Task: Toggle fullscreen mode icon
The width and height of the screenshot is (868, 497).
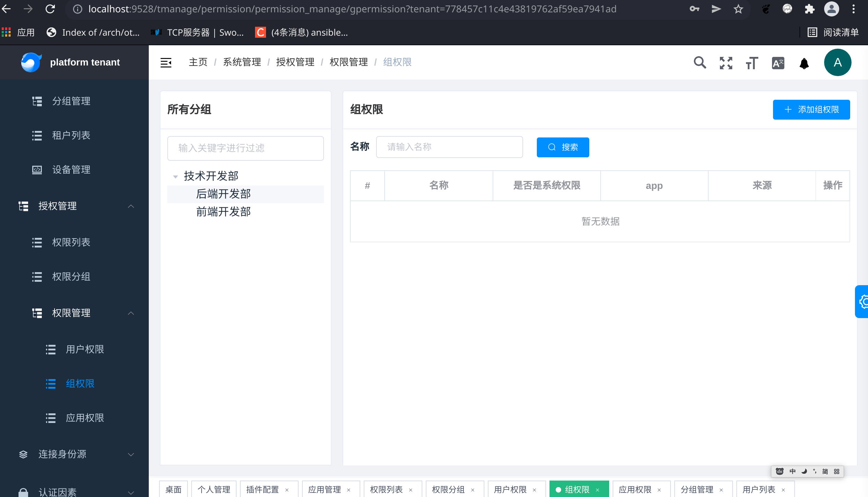Action: 726,63
